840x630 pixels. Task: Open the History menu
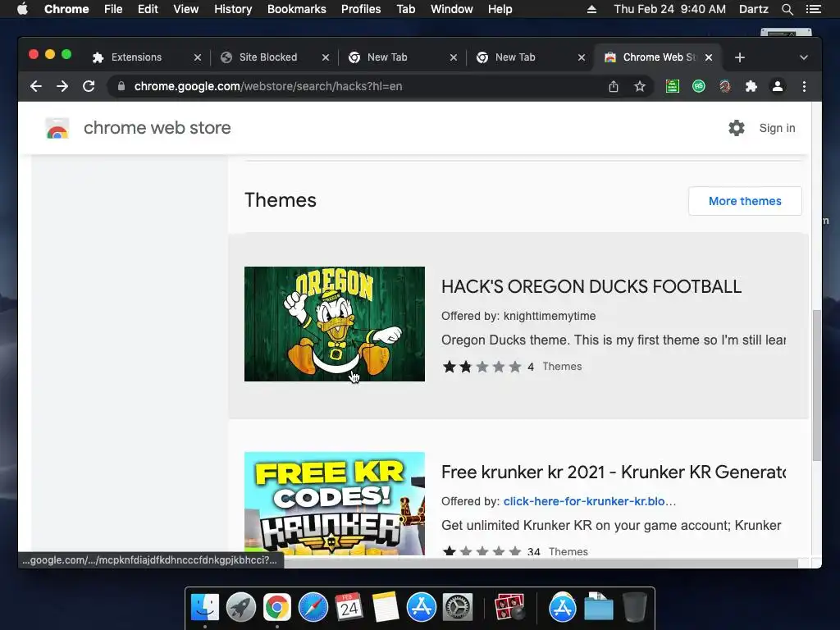[233, 9]
